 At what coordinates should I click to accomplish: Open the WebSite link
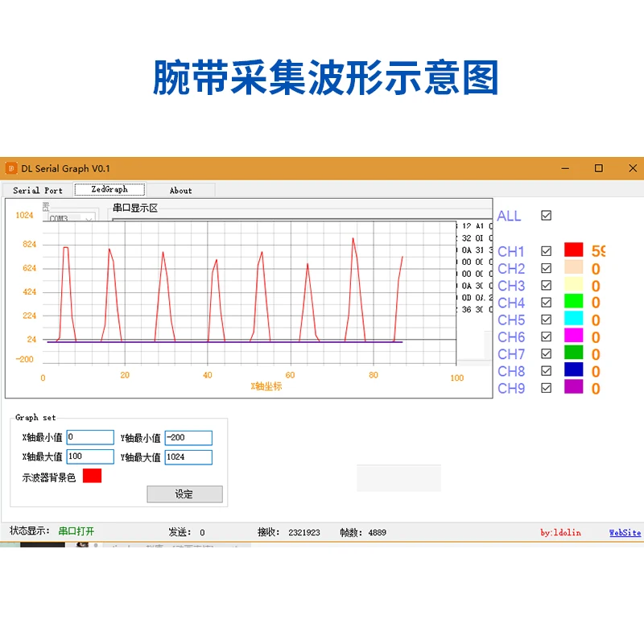point(625,533)
